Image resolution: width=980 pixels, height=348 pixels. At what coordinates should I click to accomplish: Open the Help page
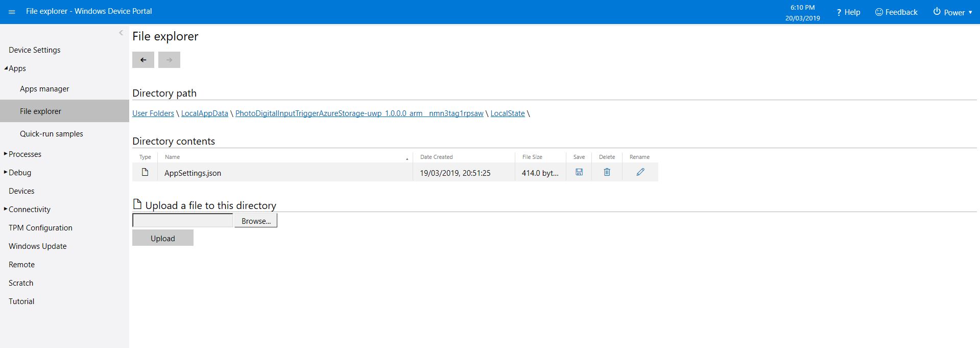(x=848, y=12)
